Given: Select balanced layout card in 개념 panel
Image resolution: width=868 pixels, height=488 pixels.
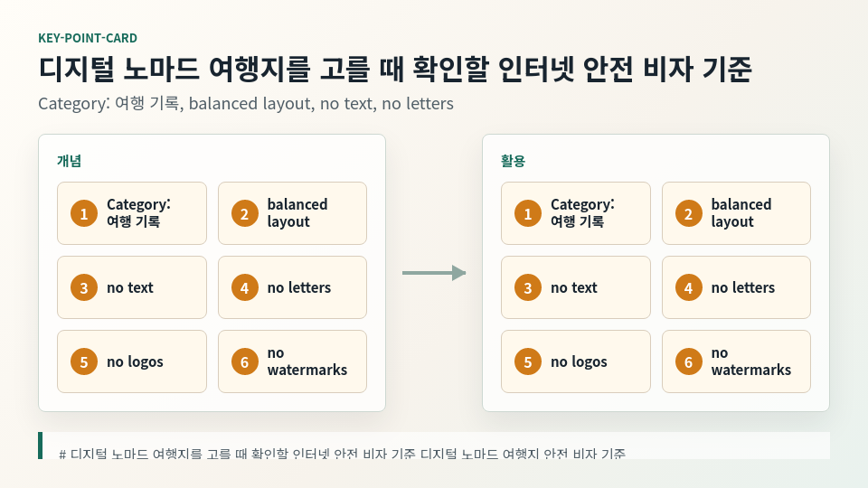Looking at the screenshot, I should pos(292,213).
